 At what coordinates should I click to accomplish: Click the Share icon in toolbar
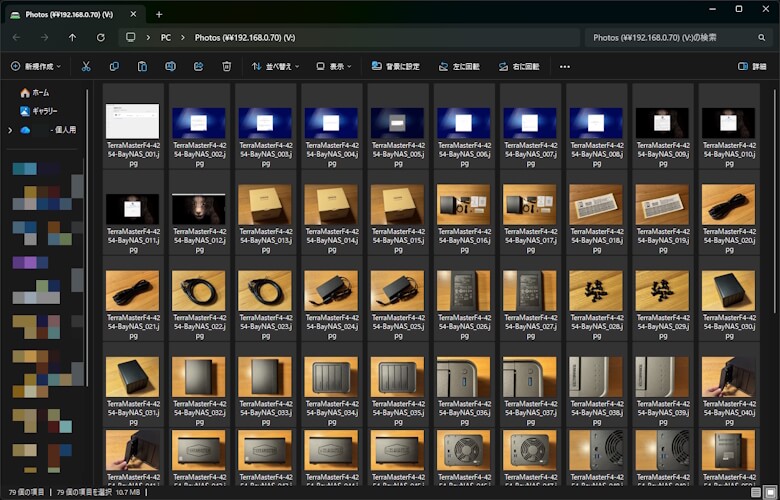point(199,67)
